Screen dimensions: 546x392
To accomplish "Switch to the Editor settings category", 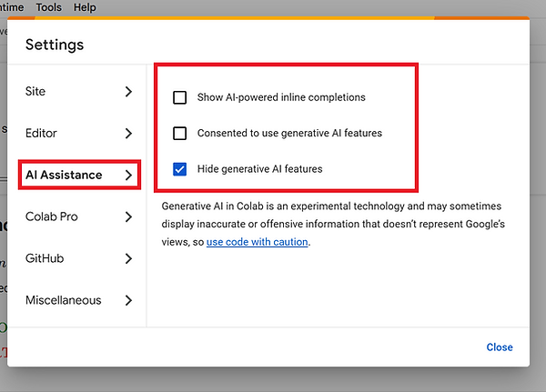I will pyautogui.click(x=42, y=134).
